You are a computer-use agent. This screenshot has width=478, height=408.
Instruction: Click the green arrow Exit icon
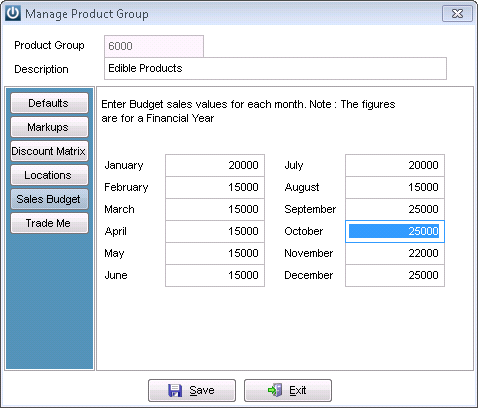[275, 390]
